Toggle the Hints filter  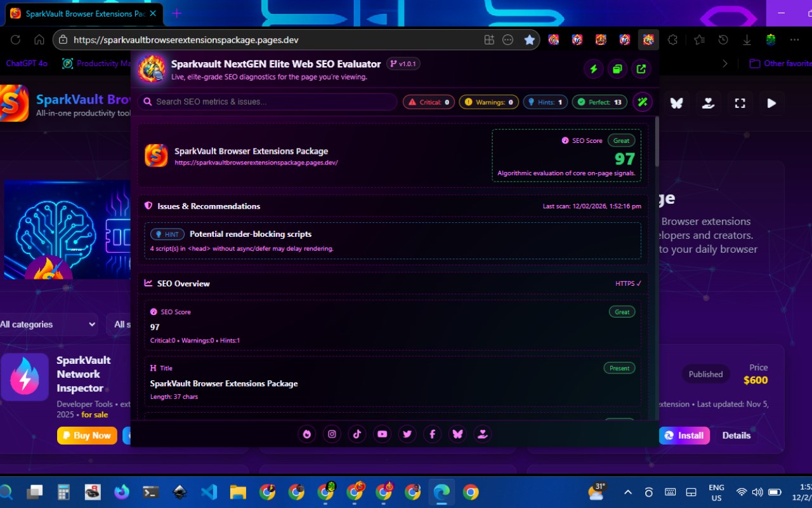[x=546, y=102]
